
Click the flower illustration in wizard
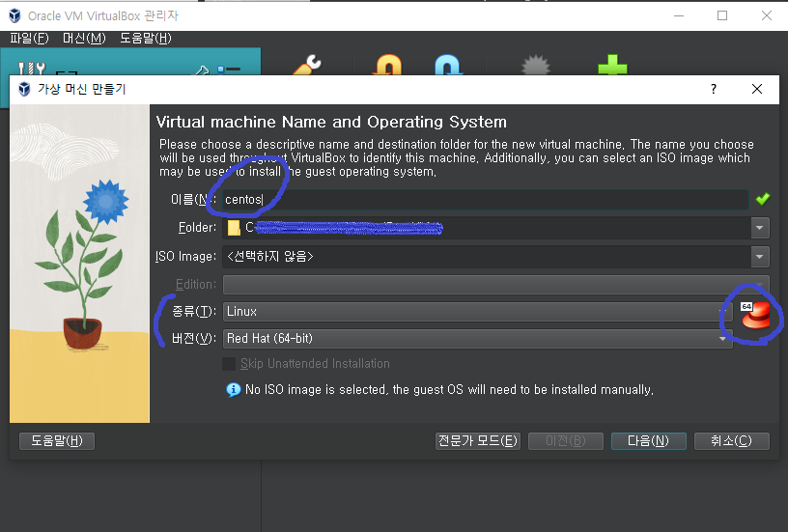(x=80, y=264)
